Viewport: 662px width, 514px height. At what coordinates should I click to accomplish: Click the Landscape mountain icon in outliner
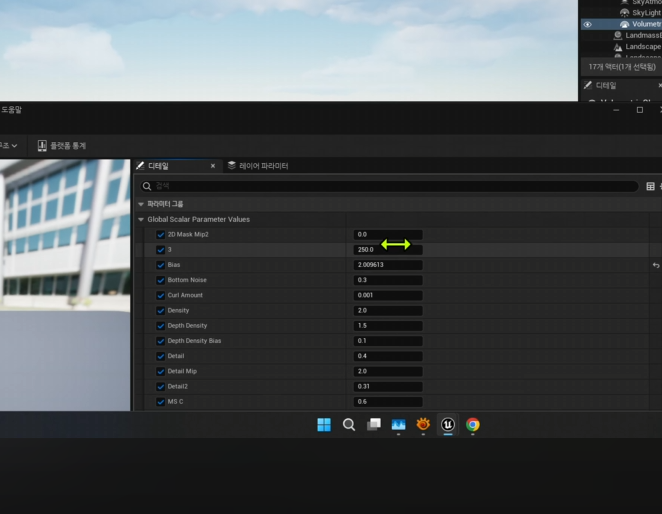point(618,47)
